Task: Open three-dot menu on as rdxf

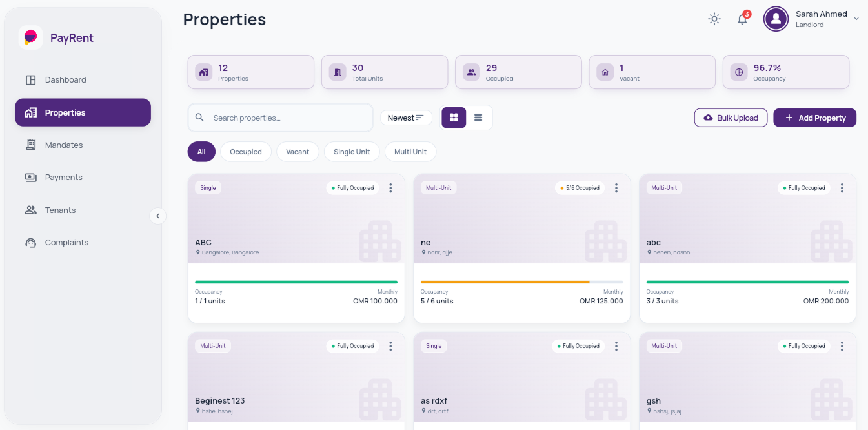Action: 616,346
